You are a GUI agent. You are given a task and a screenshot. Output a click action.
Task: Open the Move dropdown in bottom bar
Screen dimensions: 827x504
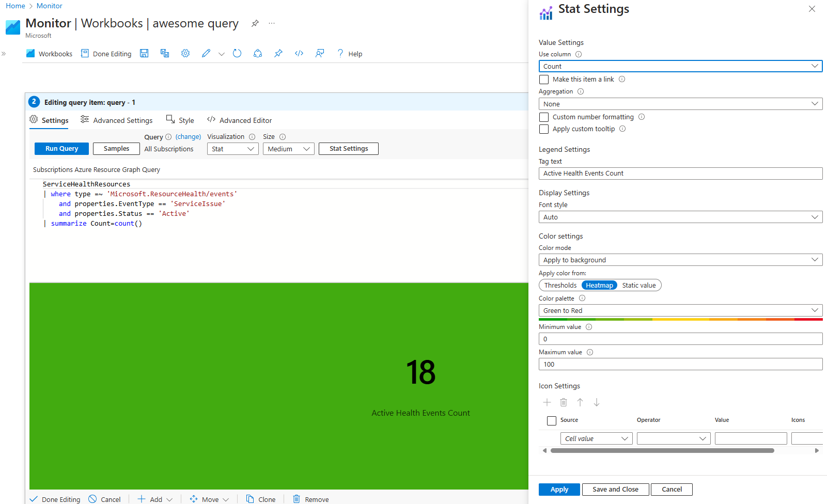click(209, 499)
